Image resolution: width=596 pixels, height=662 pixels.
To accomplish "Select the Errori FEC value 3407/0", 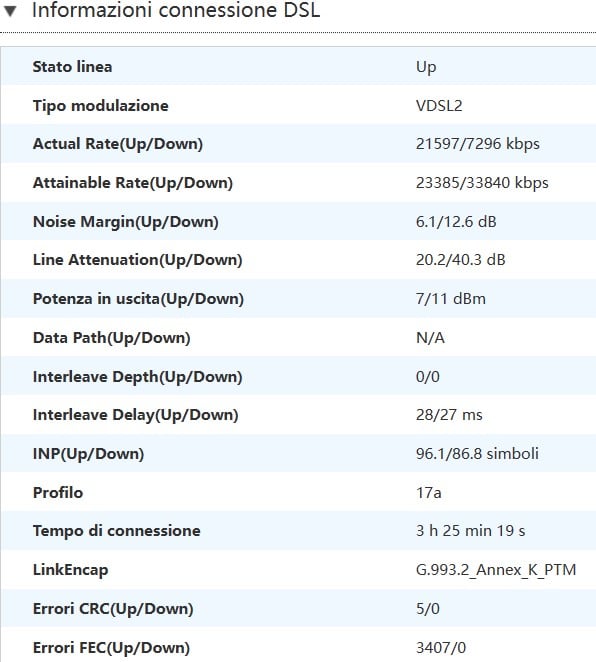I will click(x=441, y=648).
